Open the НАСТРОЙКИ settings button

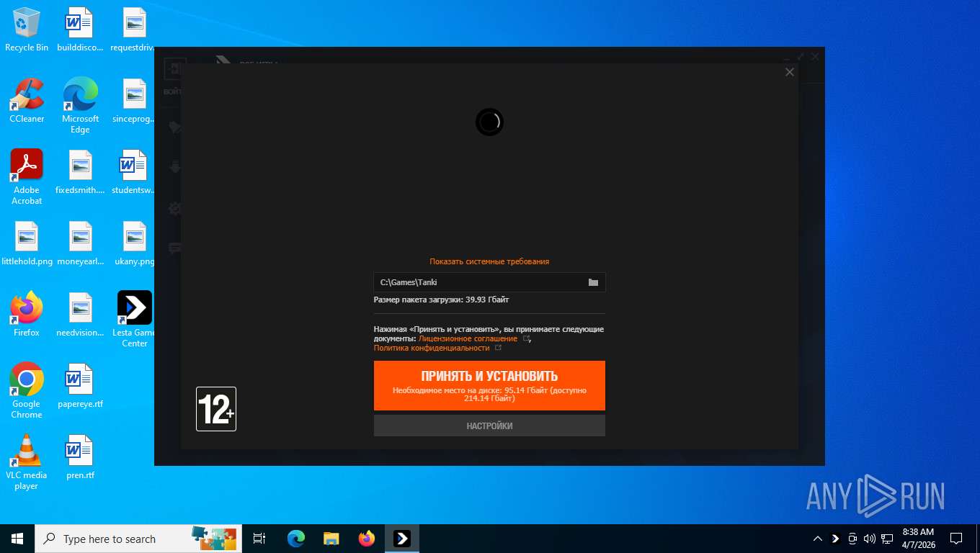tap(489, 426)
